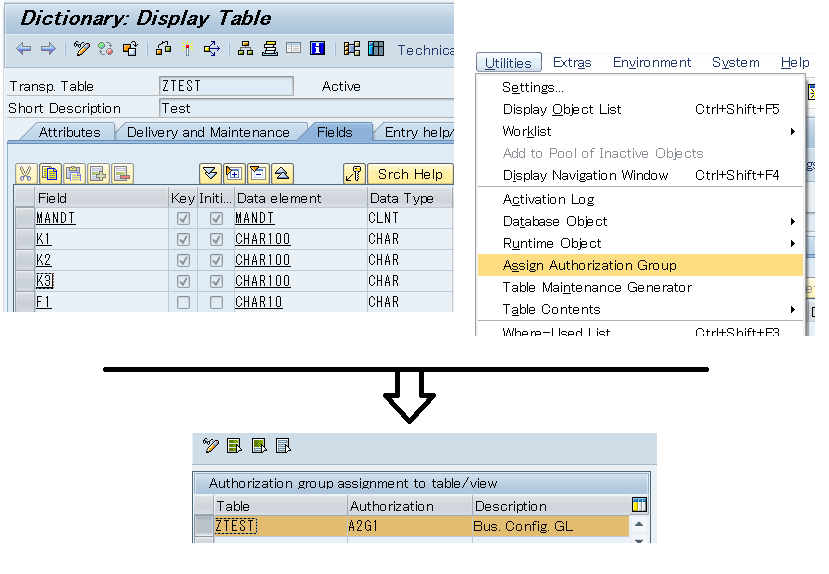Run the Check (scales) icon
This screenshot has height=574, width=829.
point(163,49)
